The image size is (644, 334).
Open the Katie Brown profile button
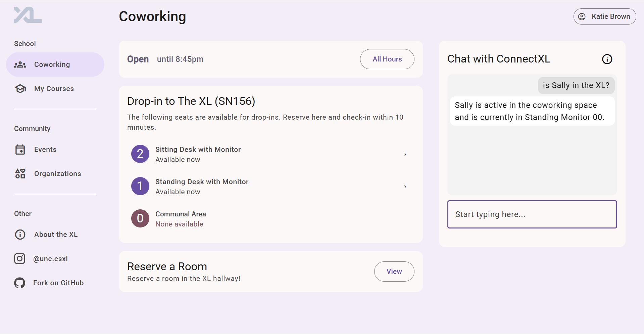click(604, 16)
